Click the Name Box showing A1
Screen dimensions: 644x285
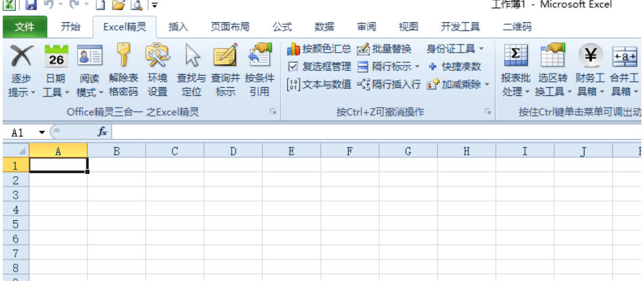click(20, 132)
